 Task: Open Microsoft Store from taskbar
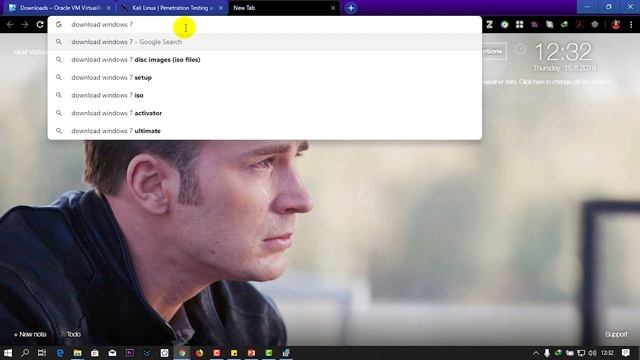coord(95,353)
